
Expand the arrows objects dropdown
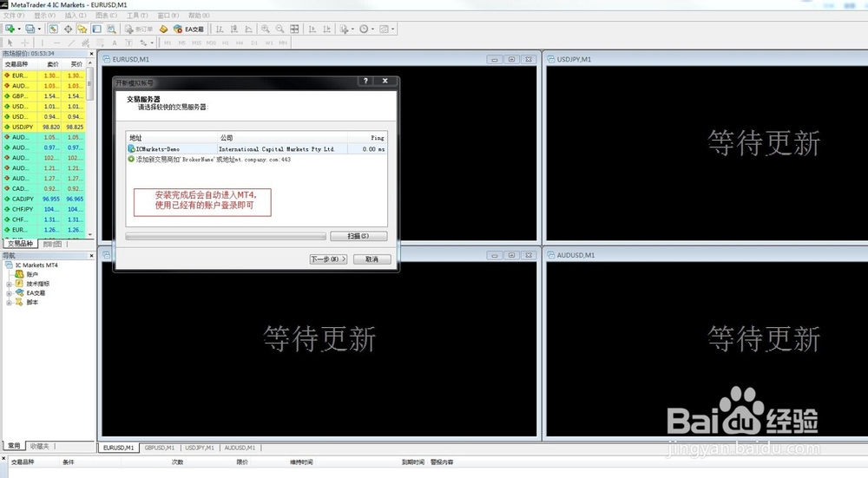click(152, 43)
